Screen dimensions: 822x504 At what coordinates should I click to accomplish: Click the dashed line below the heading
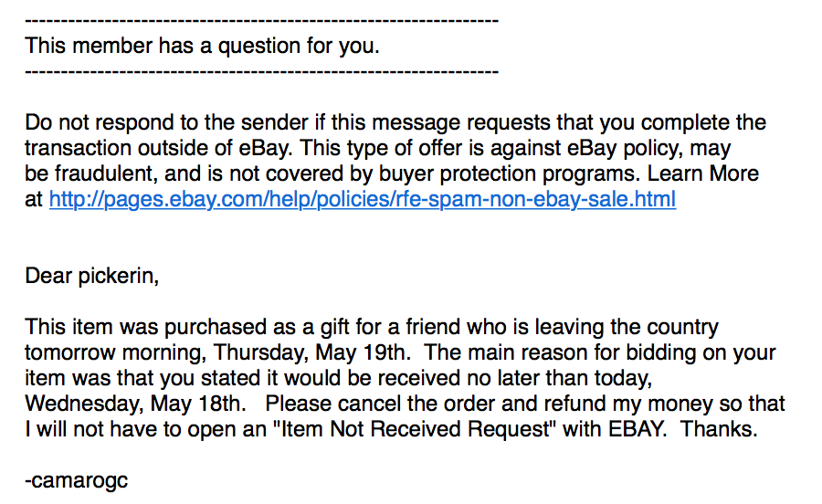261,72
